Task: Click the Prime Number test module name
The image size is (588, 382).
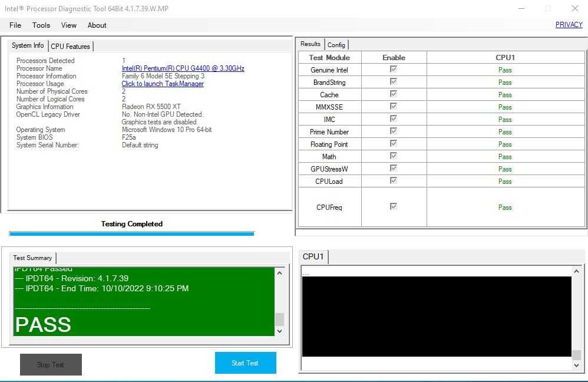Action: tap(329, 132)
